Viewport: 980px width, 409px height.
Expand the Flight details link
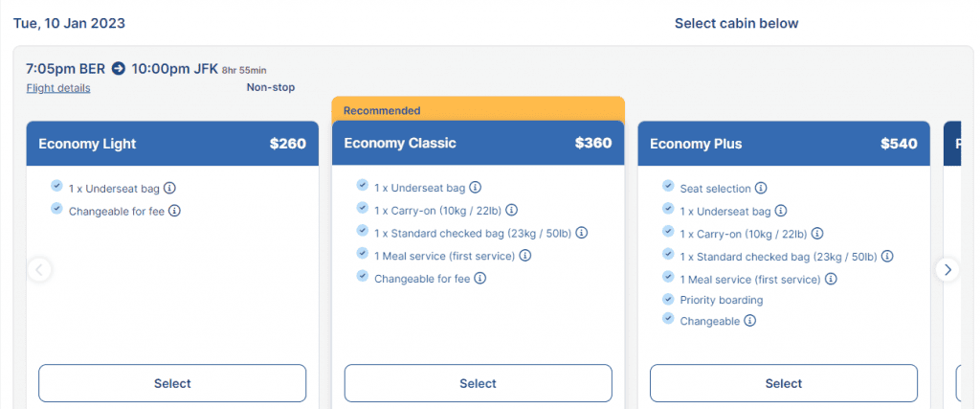coord(58,88)
